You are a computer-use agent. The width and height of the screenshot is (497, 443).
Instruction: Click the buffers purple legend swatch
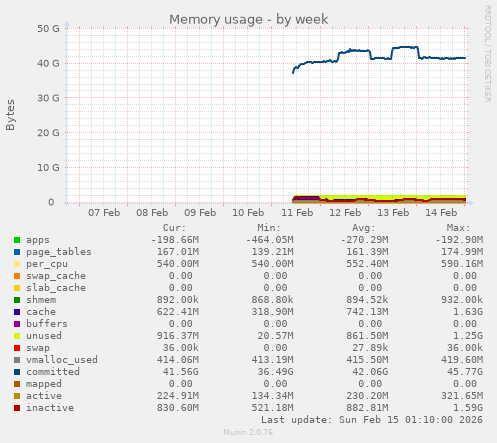pyautogui.click(x=17, y=324)
